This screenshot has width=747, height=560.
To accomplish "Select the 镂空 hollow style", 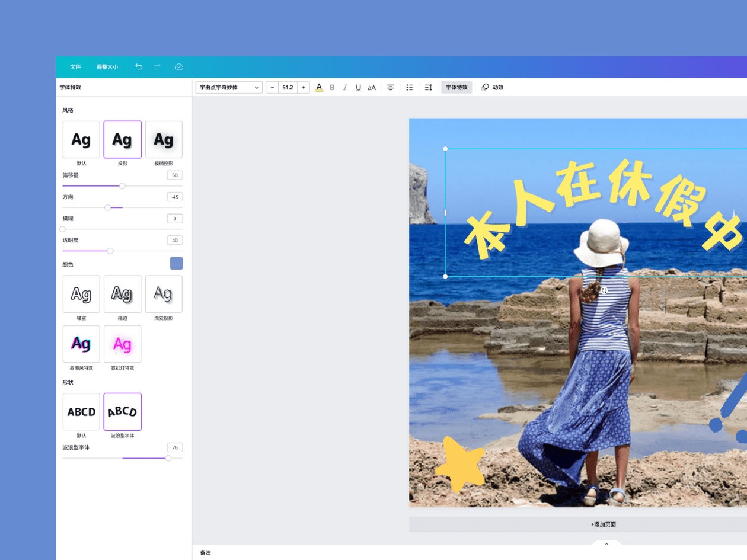I will click(81, 294).
